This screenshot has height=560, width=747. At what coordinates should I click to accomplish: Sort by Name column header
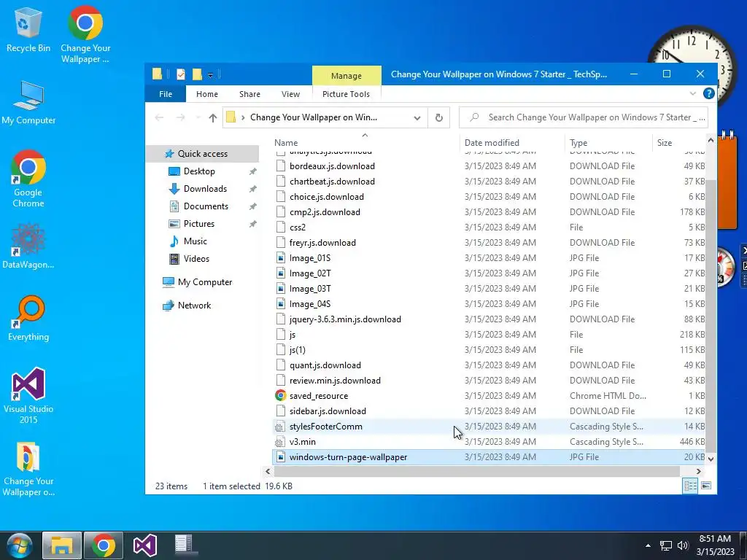pyautogui.click(x=365, y=142)
